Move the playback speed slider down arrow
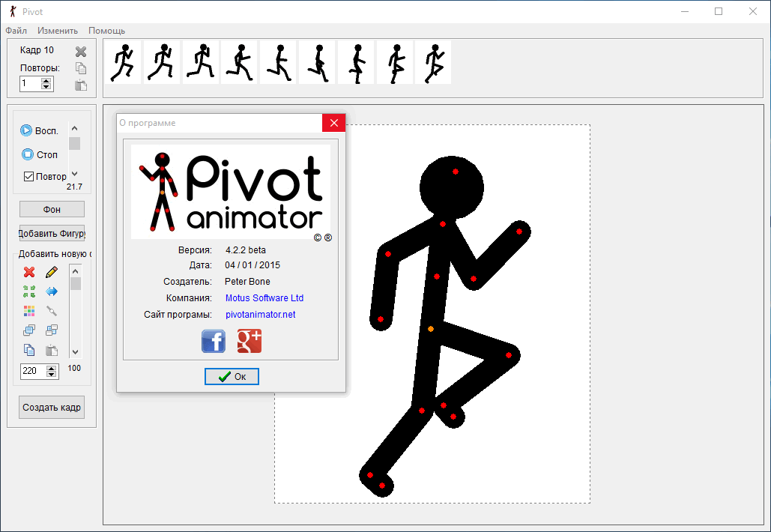 coord(75,174)
